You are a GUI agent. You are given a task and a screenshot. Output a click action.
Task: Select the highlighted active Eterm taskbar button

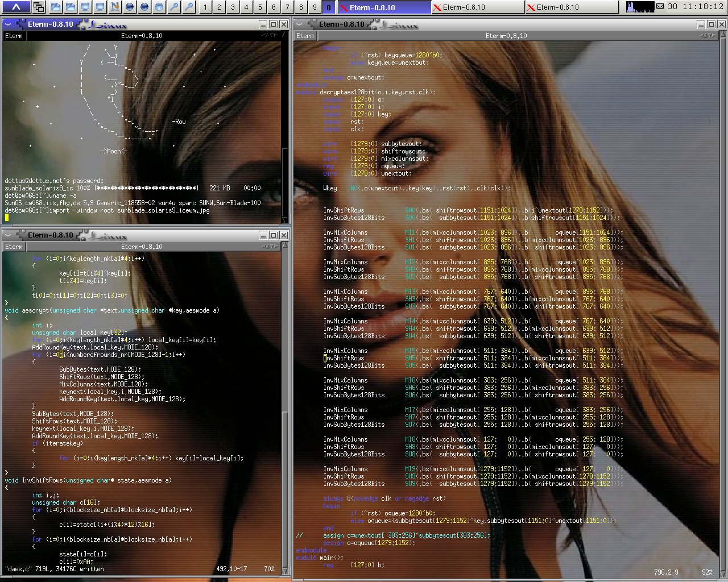click(384, 7)
